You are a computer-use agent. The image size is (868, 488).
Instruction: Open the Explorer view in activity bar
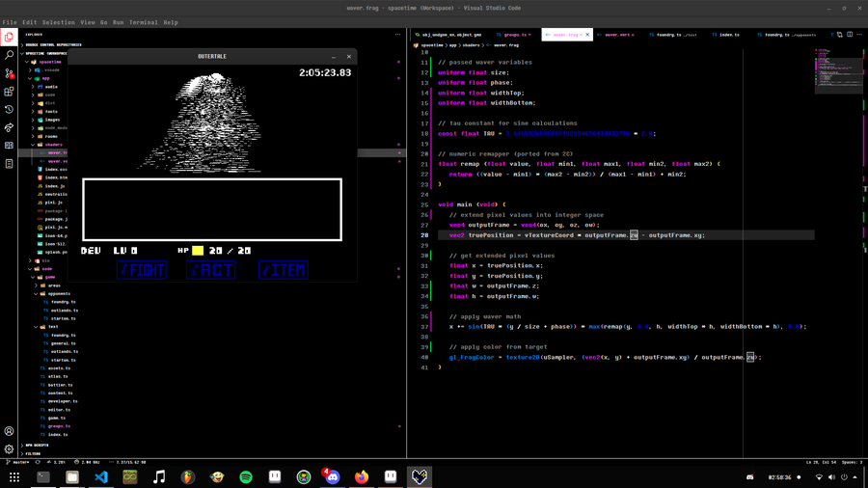pyautogui.click(x=9, y=37)
